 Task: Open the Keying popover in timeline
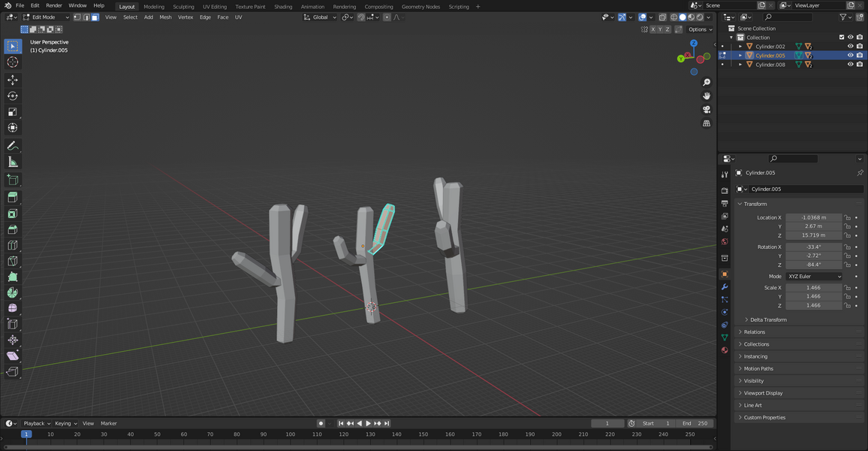[x=65, y=423]
